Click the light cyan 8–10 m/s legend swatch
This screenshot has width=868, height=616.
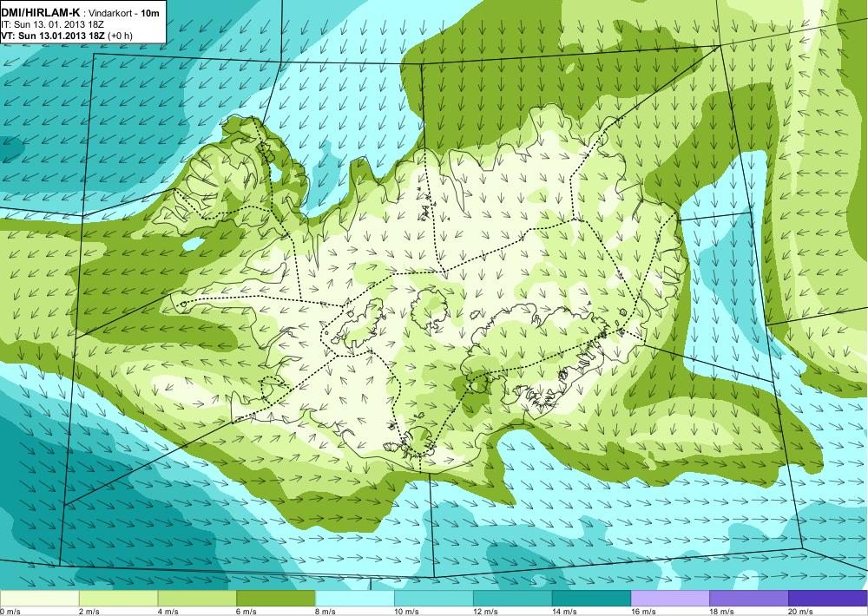pyautogui.click(x=355, y=599)
